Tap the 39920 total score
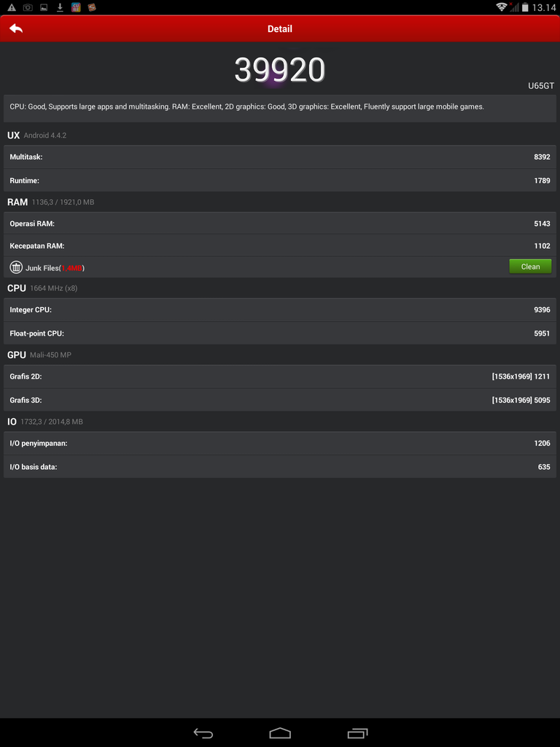 point(279,71)
